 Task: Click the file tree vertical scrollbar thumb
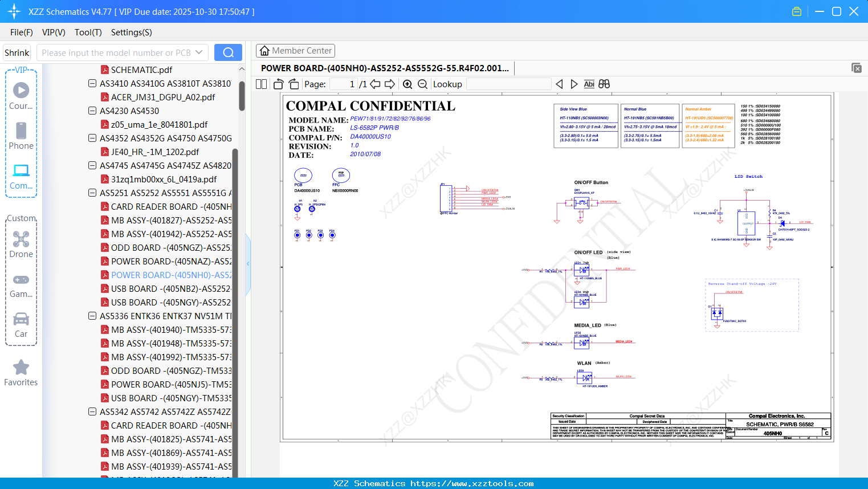[242, 96]
